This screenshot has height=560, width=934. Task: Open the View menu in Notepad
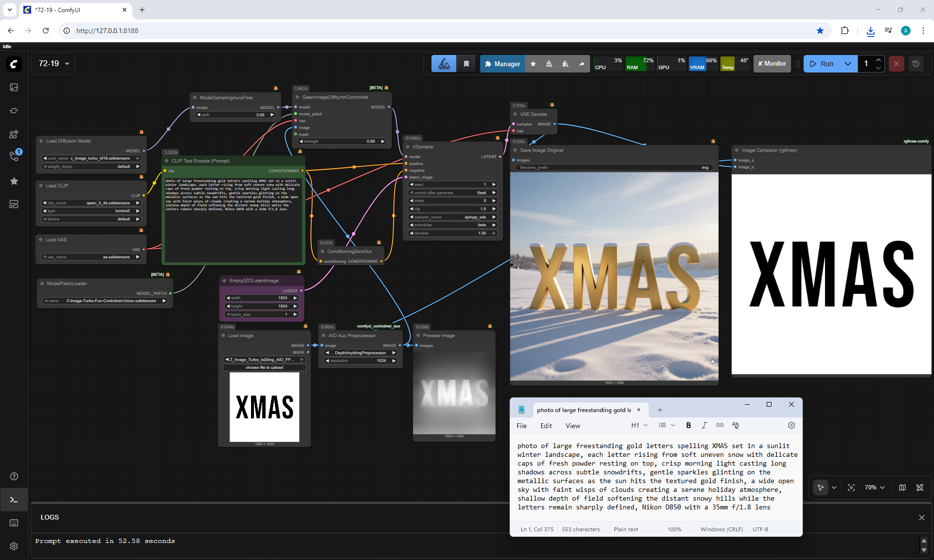click(573, 426)
